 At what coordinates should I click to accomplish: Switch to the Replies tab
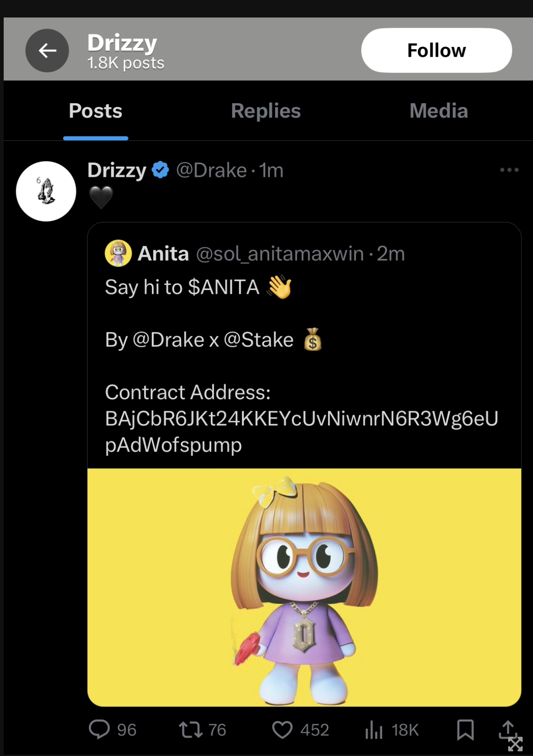point(265,110)
